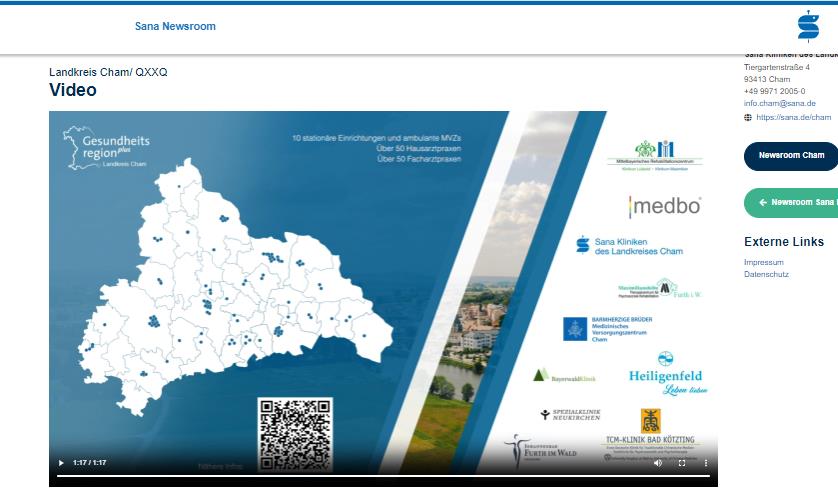This screenshot has width=838, height=493.
Task: Click the medbo logo in the video
Action: (665, 206)
